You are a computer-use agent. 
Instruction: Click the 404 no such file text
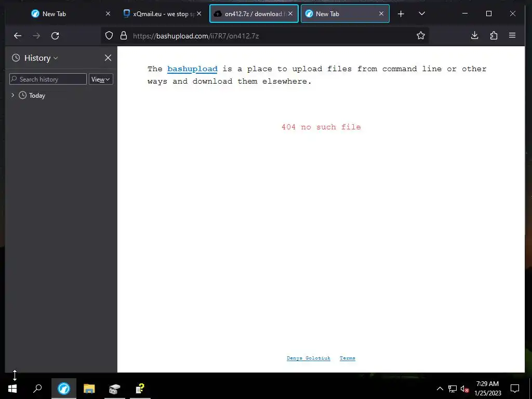[321, 127]
